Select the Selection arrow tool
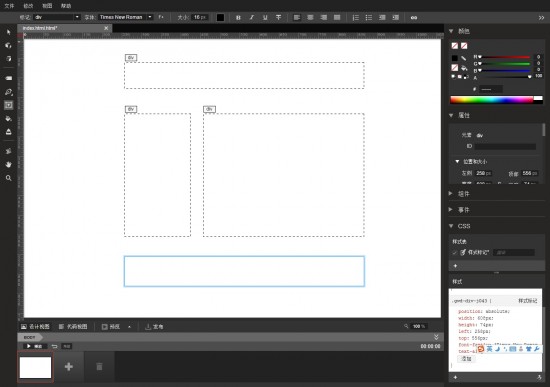Image resolution: width=550 pixels, height=387 pixels. coord(9,32)
